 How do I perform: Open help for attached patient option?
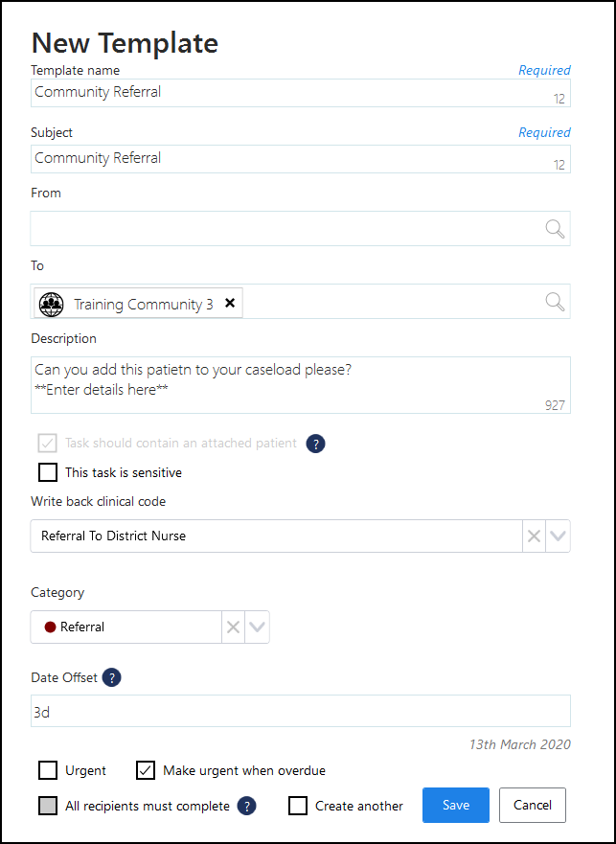coord(315,444)
